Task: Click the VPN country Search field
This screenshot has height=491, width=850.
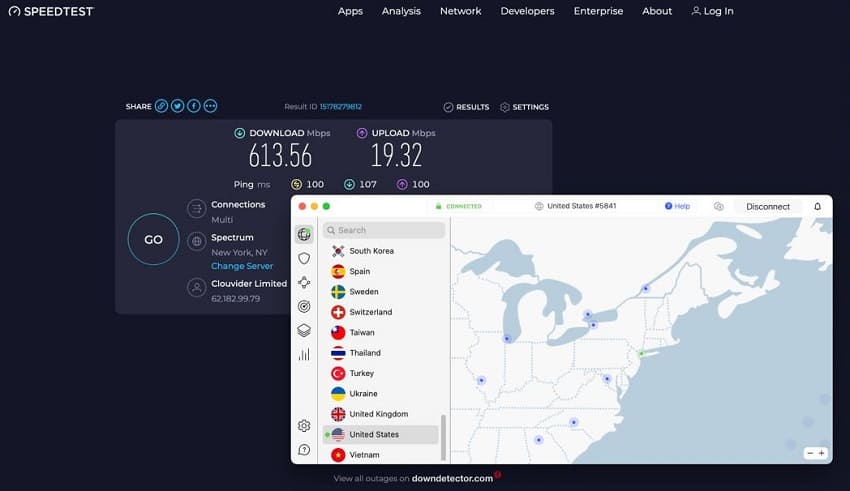Action: (x=384, y=230)
